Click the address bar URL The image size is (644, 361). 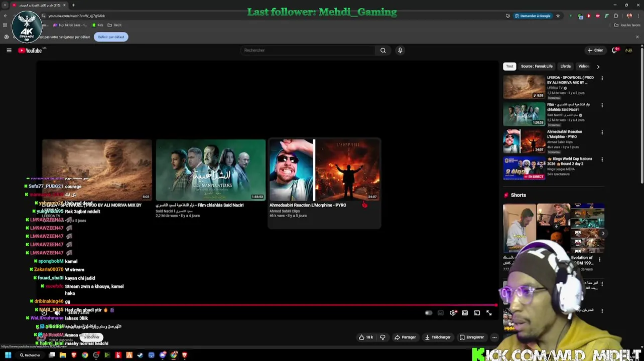(x=76, y=16)
